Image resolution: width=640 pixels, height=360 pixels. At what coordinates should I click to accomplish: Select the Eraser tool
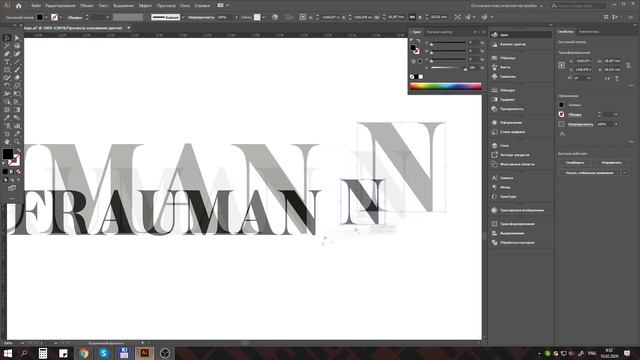tap(17, 78)
